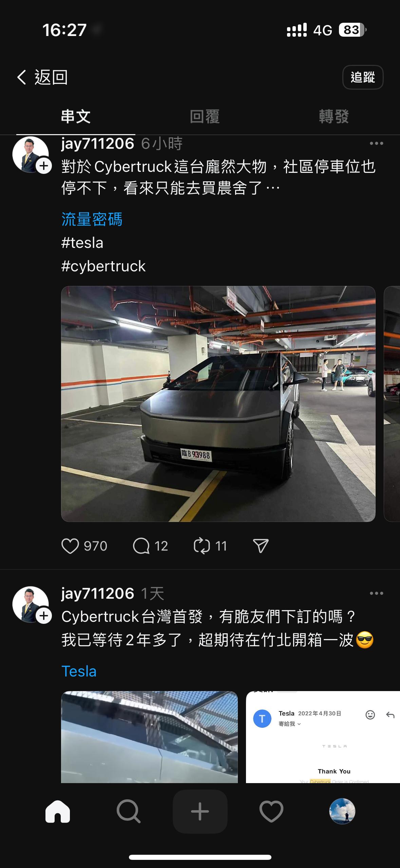Open the Cybertruck garage photo
The width and height of the screenshot is (400, 868).
coord(218,404)
